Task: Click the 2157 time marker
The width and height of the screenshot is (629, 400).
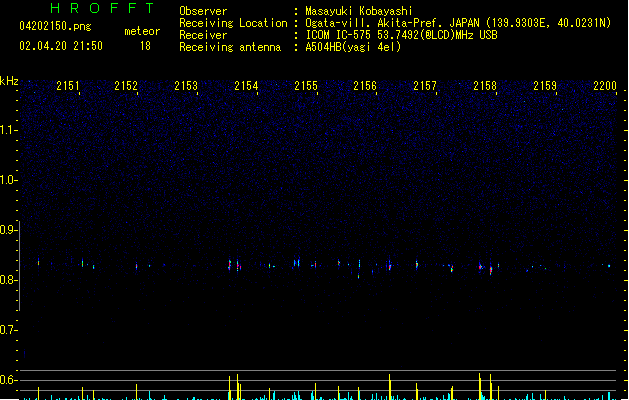Action: tap(425, 86)
